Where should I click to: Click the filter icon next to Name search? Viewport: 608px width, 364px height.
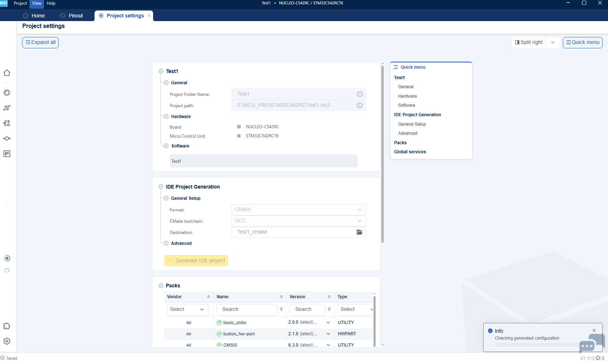281,310
